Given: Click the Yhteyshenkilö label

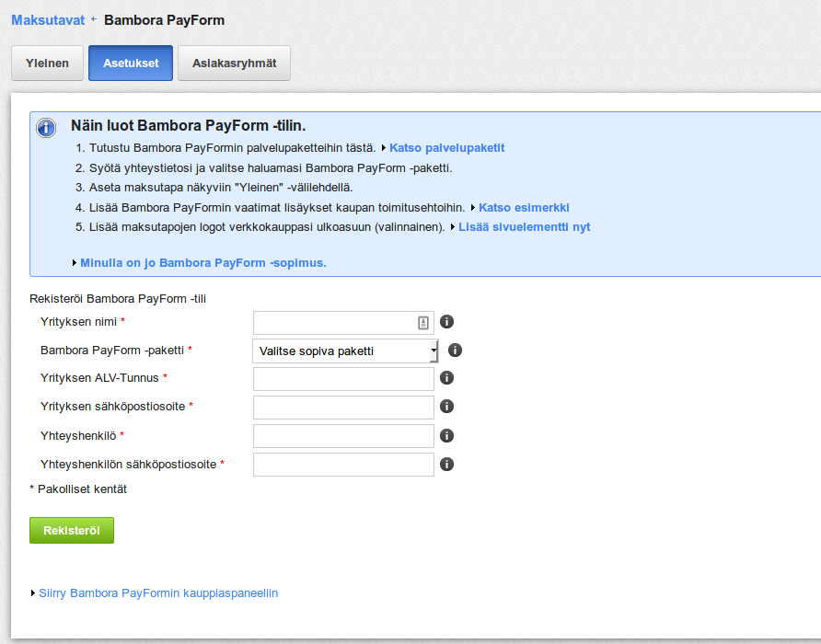Looking at the screenshot, I should [78, 435].
